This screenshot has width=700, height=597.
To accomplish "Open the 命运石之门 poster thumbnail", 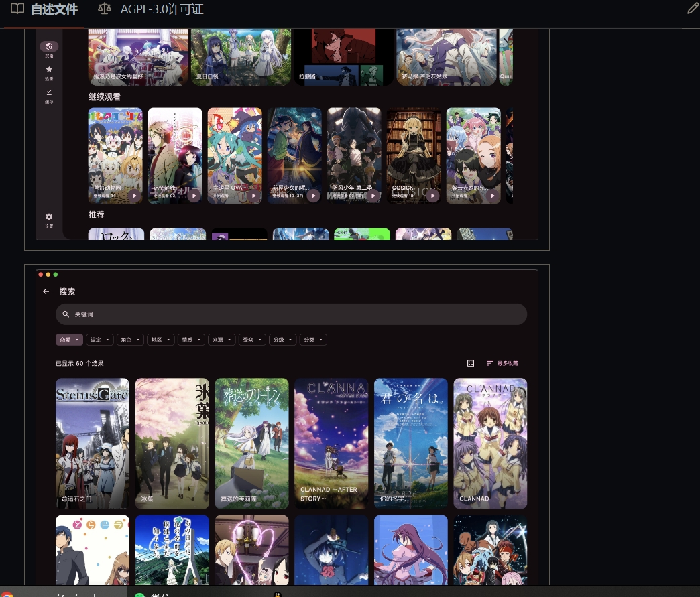I will point(92,443).
